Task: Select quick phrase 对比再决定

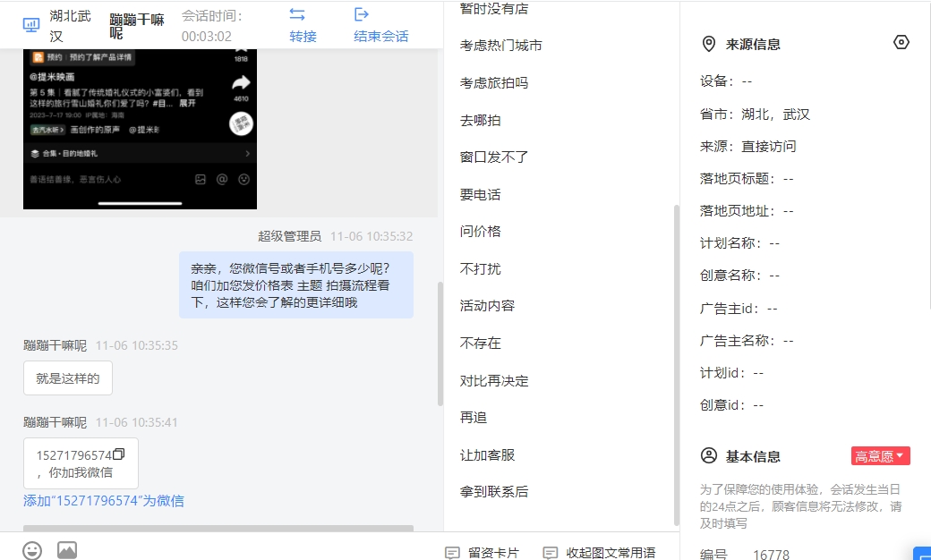Action: coord(494,380)
